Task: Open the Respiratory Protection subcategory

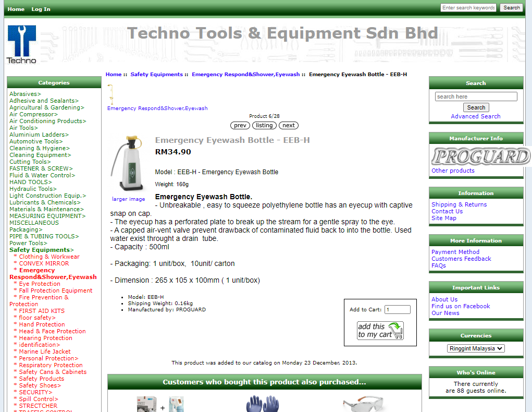Action: coord(51,366)
